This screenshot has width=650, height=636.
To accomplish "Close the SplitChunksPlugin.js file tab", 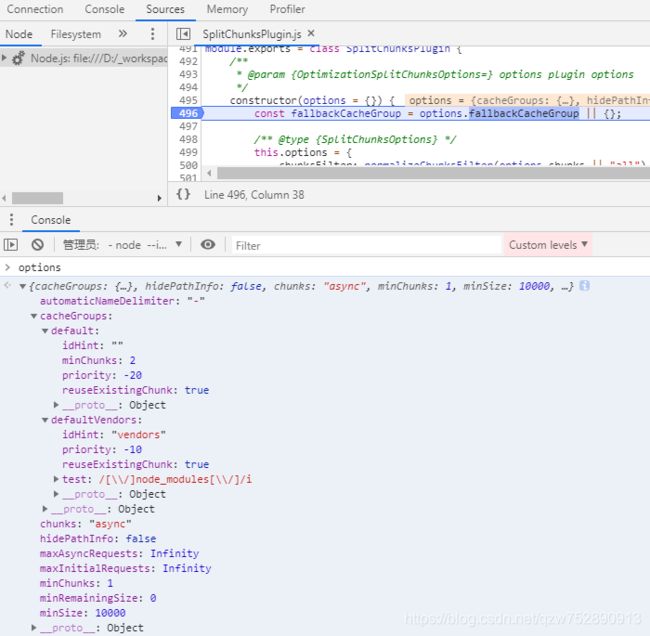I will tap(311, 33).
